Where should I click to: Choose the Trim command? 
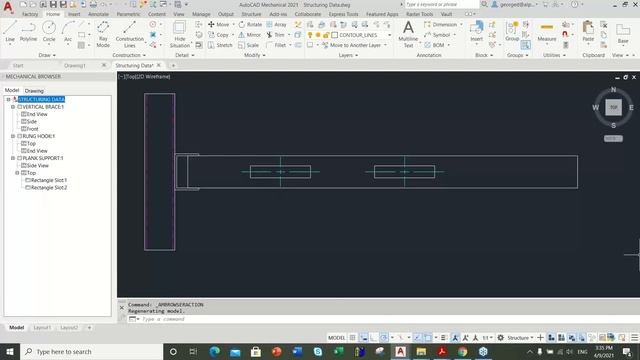[276, 35]
